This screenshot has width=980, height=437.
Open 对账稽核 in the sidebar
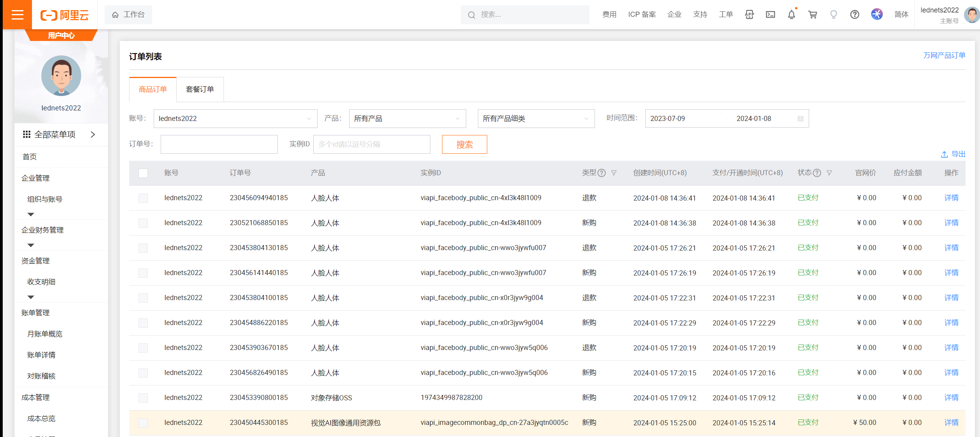coord(41,376)
